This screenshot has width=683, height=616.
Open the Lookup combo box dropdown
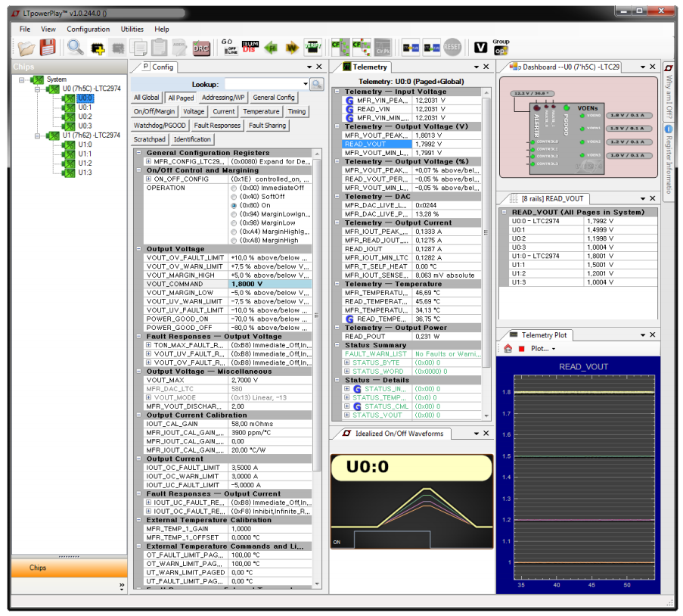point(306,84)
